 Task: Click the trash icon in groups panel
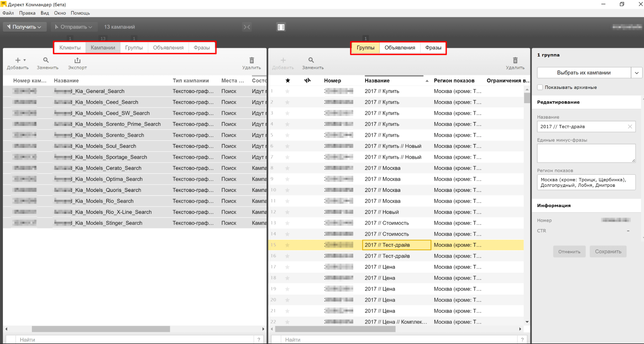pos(515,61)
